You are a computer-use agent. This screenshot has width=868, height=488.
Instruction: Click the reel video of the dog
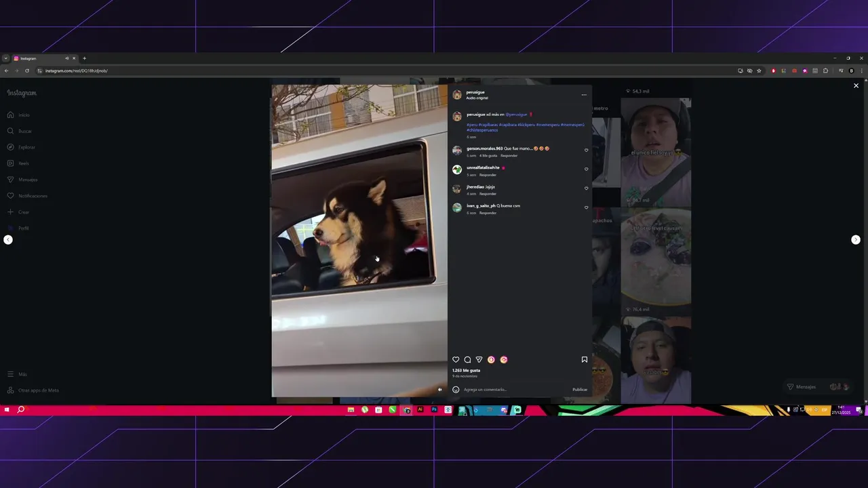pyautogui.click(x=359, y=241)
